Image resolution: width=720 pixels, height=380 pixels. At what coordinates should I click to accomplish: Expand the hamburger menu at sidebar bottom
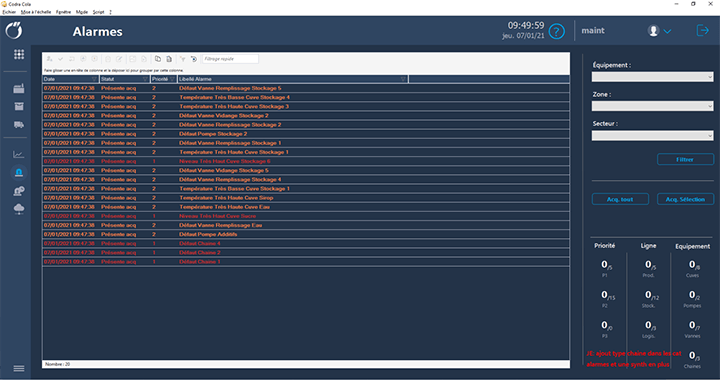[19, 369]
